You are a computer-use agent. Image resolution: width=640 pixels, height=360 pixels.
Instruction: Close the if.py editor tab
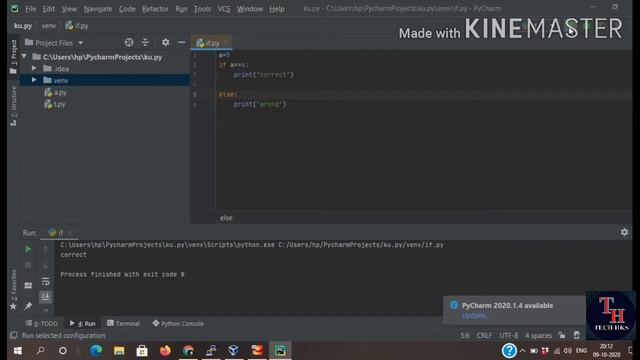pyautogui.click(x=226, y=42)
